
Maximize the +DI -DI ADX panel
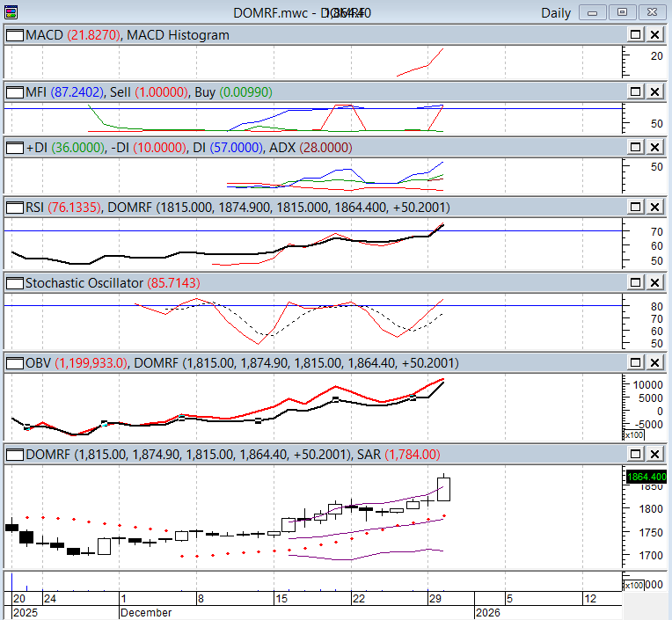pos(635,147)
